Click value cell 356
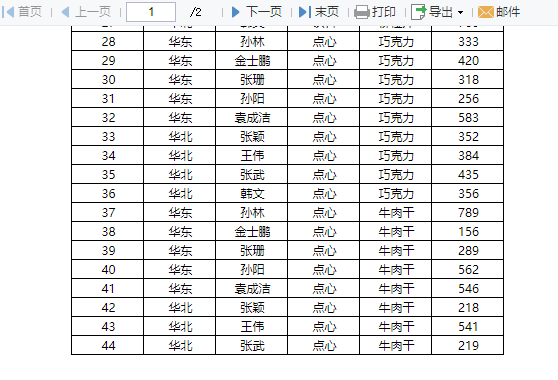The image size is (558, 380). click(467, 193)
